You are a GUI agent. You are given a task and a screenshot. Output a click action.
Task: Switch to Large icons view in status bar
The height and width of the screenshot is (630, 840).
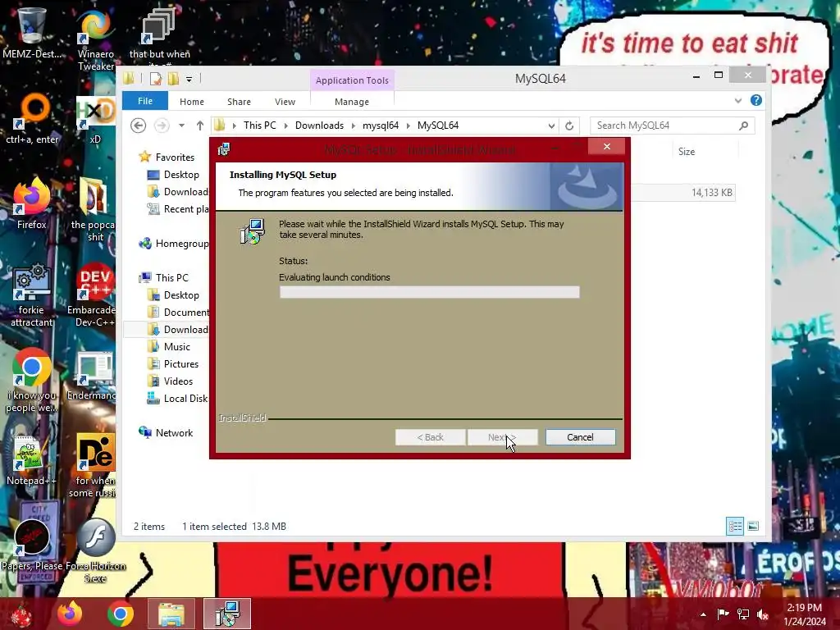[753, 526]
